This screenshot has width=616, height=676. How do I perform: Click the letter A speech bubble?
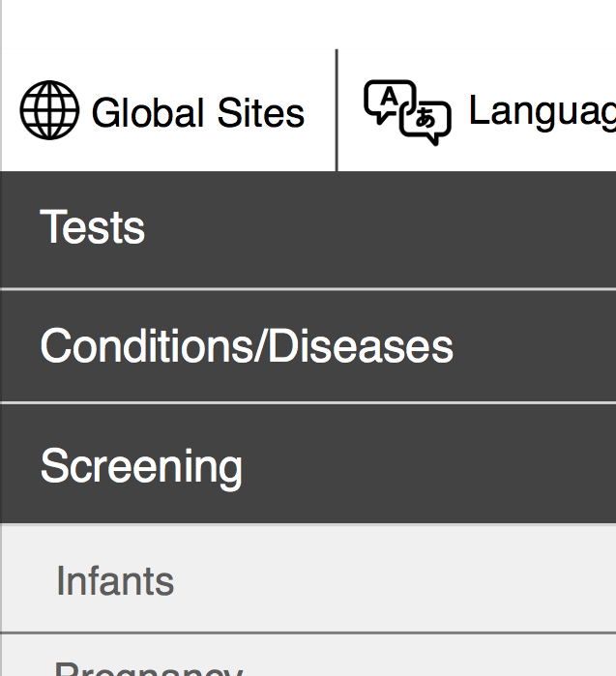click(389, 102)
